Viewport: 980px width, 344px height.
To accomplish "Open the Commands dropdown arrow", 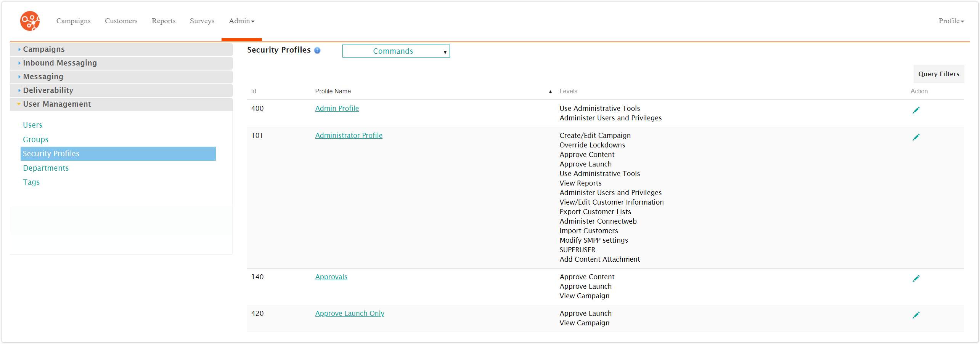I will [445, 51].
